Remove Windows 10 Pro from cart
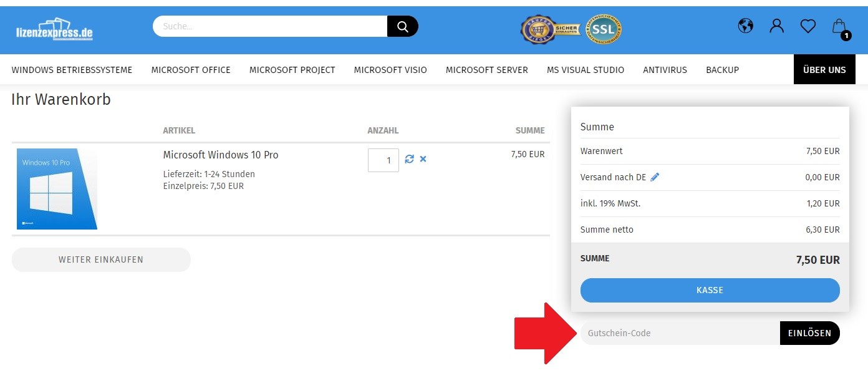 click(423, 159)
